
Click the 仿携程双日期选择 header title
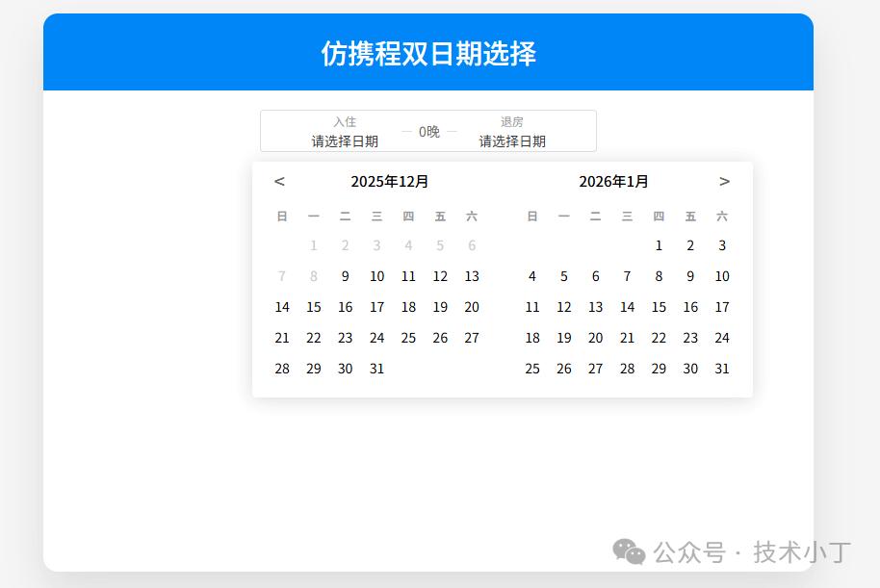click(x=428, y=54)
